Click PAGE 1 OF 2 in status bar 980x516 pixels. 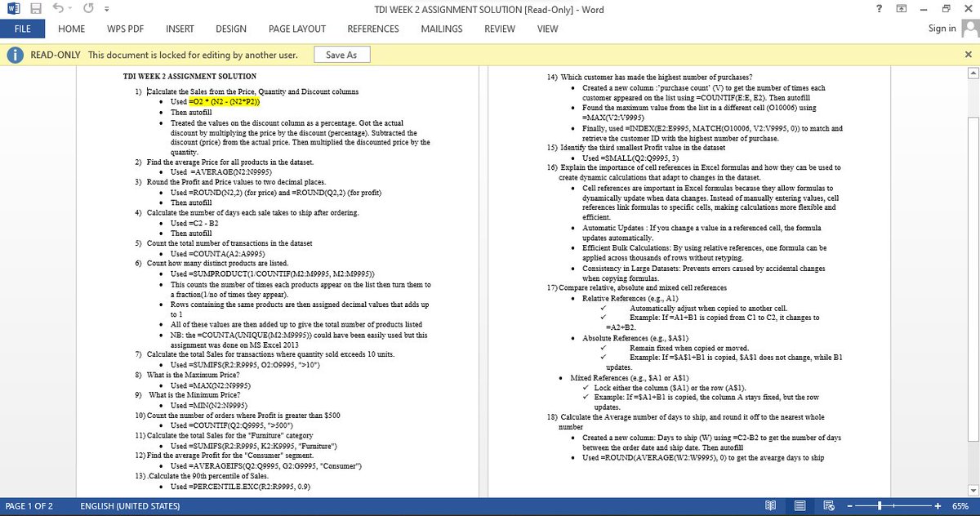tap(29, 506)
